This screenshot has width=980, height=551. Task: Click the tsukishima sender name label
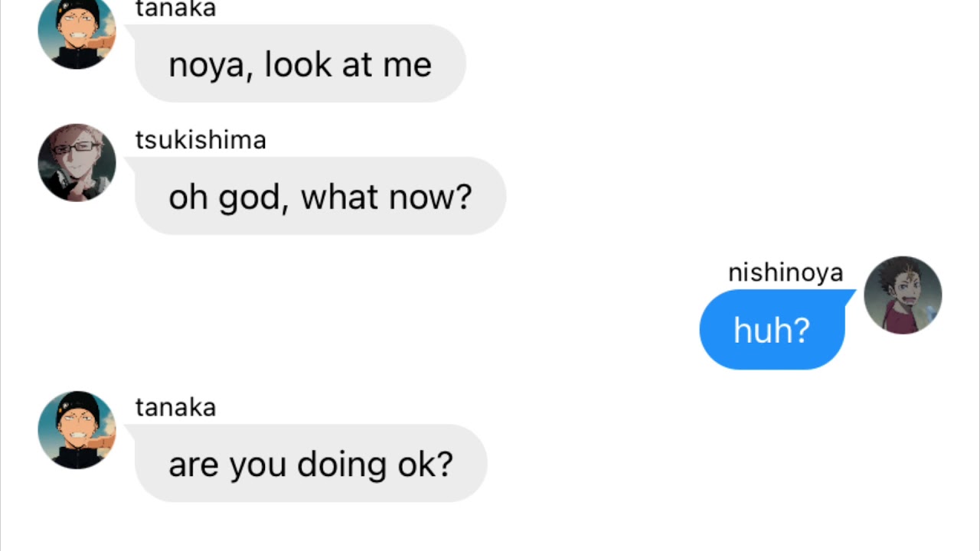pyautogui.click(x=201, y=140)
